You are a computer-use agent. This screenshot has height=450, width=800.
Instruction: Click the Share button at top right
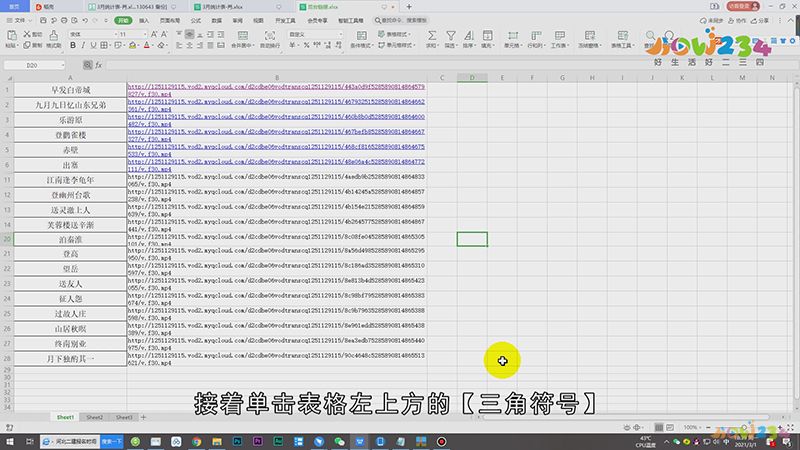(x=760, y=20)
